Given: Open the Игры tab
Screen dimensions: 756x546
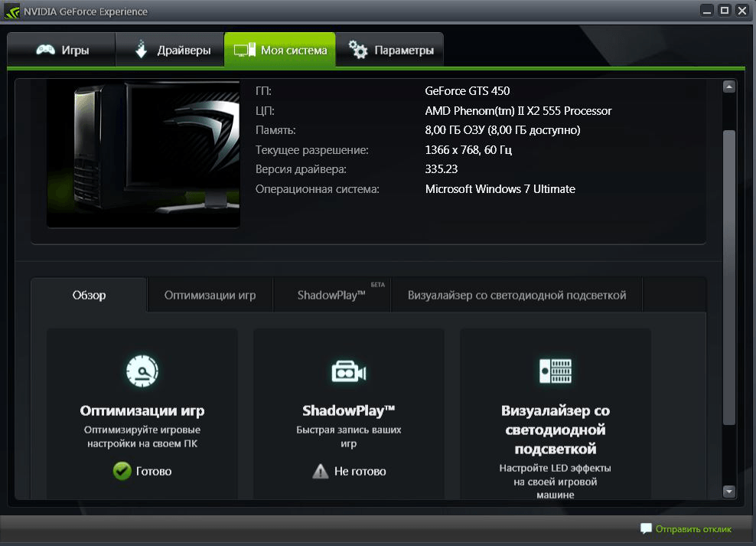Looking at the screenshot, I should tap(62, 51).
